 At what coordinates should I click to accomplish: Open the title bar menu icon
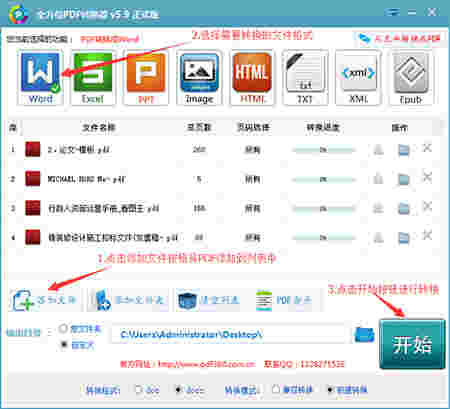(x=392, y=13)
